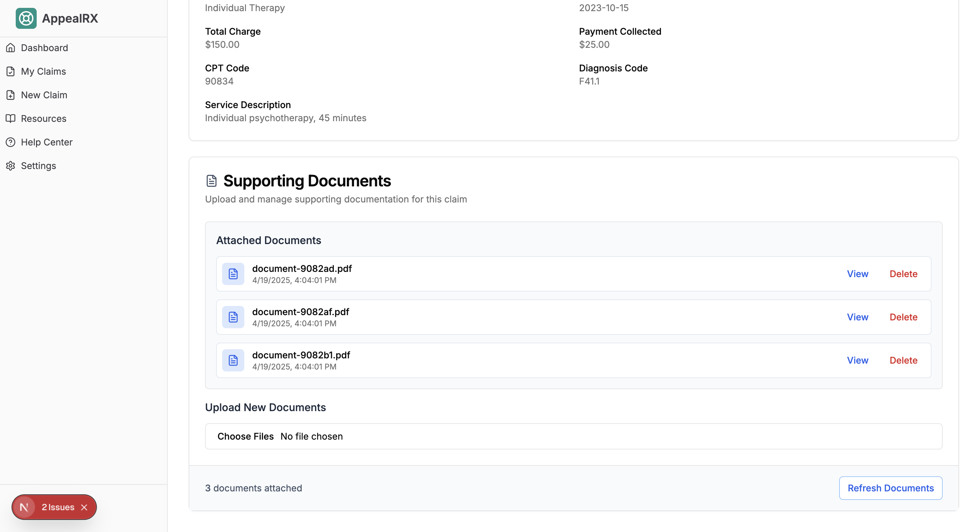Viewport: 980px width, 532px height.
Task: Click the document-9082b1.pdf file icon
Action: [x=233, y=360]
